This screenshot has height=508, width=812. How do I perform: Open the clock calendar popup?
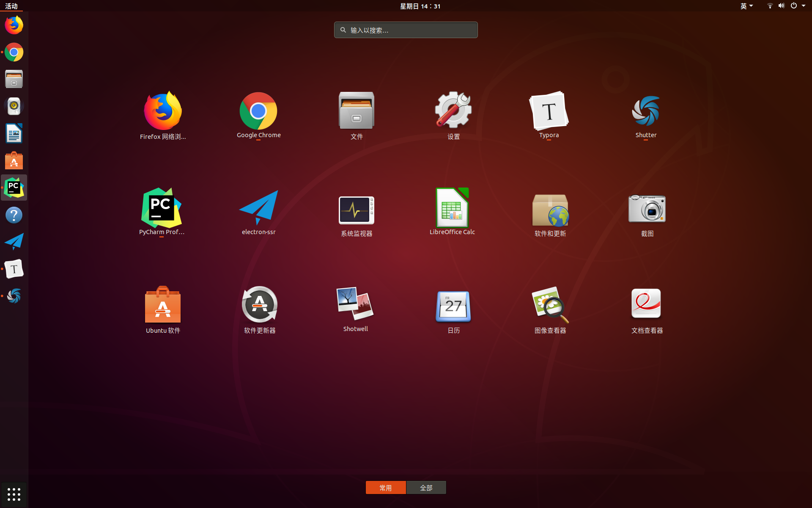tap(420, 6)
